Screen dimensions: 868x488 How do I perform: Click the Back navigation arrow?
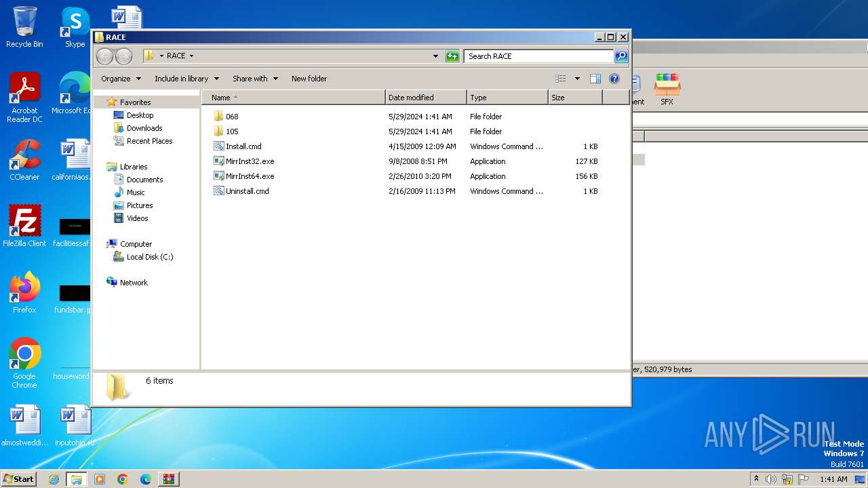point(104,56)
